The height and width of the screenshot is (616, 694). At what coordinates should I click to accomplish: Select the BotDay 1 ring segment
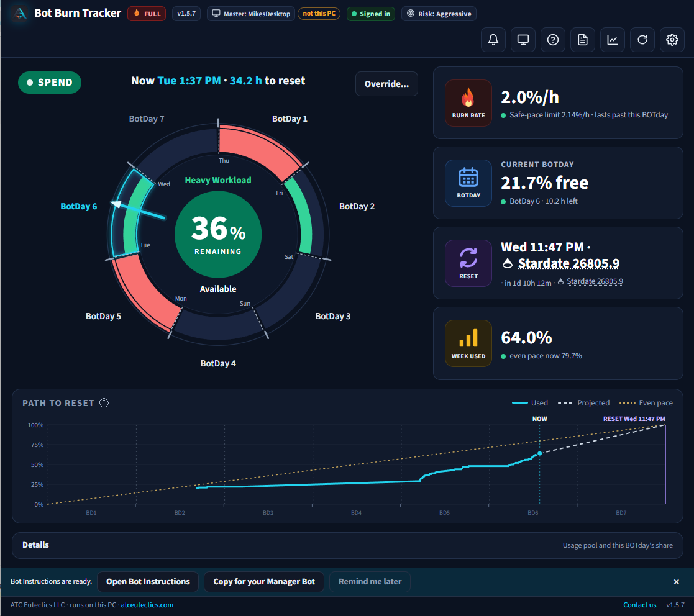[x=260, y=150]
